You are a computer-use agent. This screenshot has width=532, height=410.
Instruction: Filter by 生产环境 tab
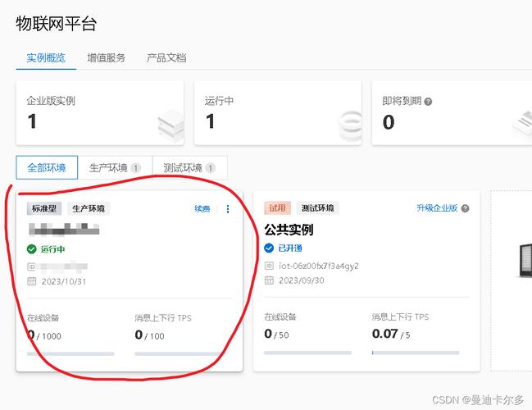115,167
